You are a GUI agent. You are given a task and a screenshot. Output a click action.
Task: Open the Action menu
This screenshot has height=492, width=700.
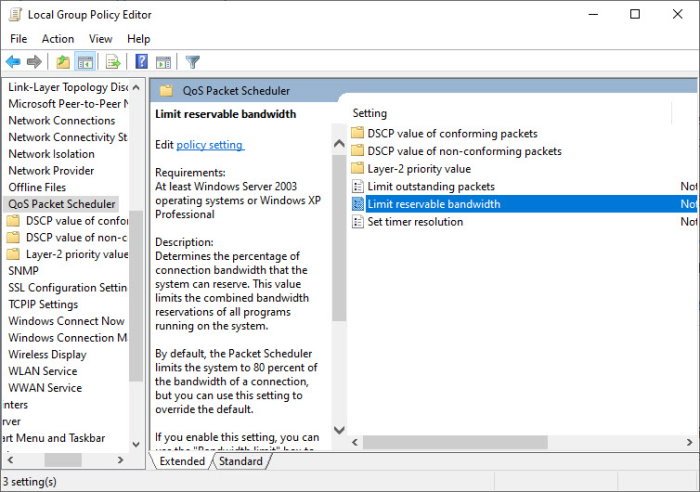(x=58, y=39)
